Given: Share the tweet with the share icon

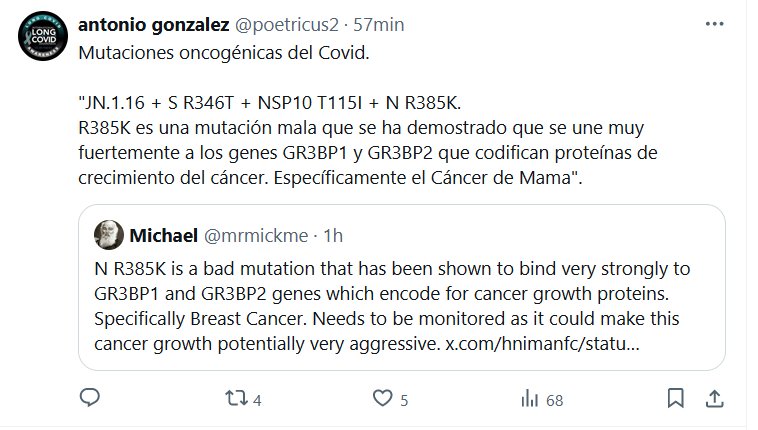Looking at the screenshot, I should (714, 399).
